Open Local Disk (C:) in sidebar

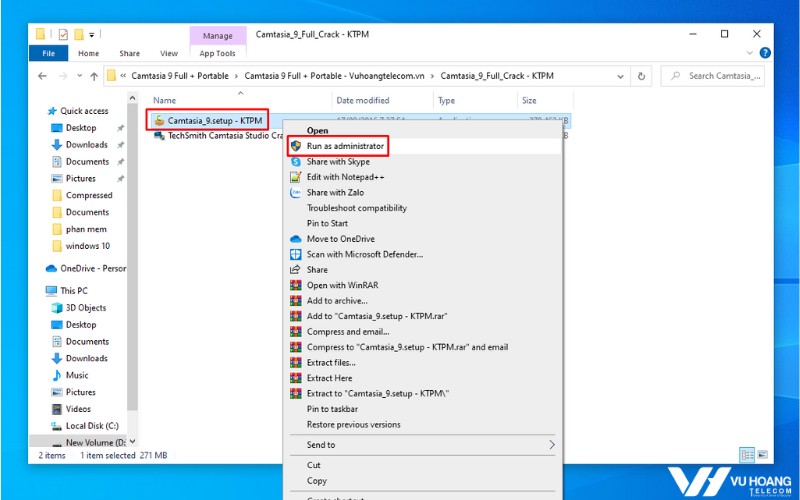pyautogui.click(x=92, y=426)
